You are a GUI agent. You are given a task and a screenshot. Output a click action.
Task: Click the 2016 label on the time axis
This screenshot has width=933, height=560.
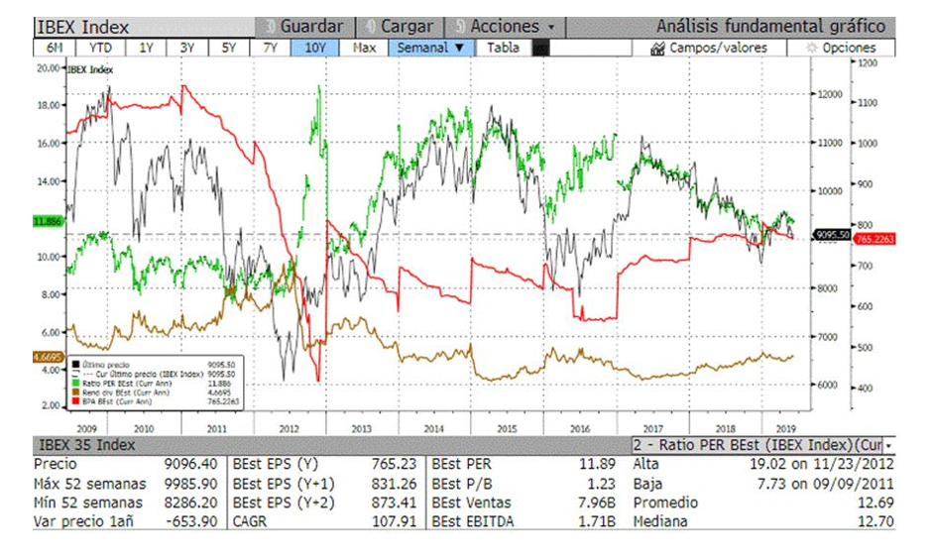pos(580,428)
